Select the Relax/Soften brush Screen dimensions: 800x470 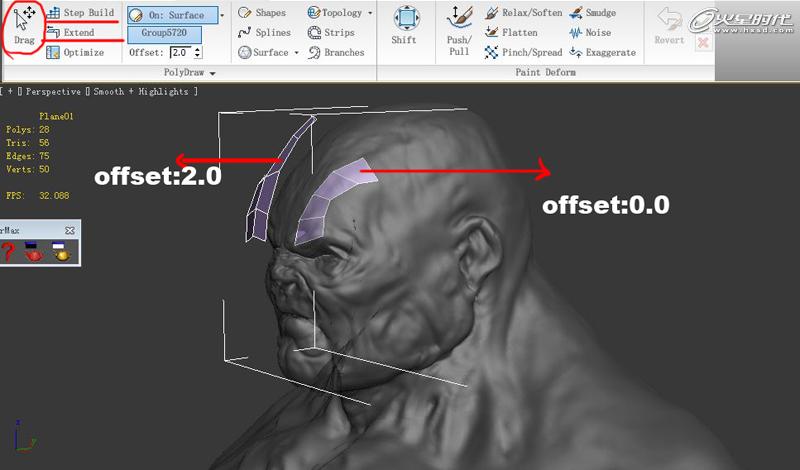click(x=523, y=13)
